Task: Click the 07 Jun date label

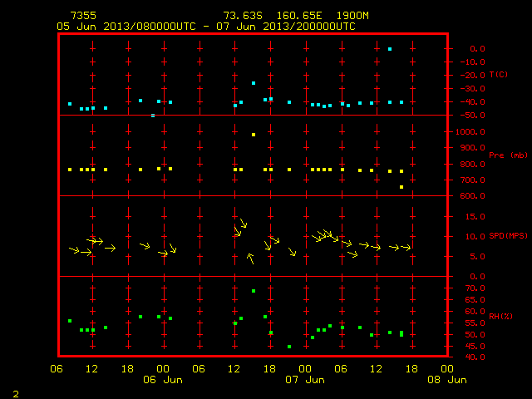Action: [305, 380]
